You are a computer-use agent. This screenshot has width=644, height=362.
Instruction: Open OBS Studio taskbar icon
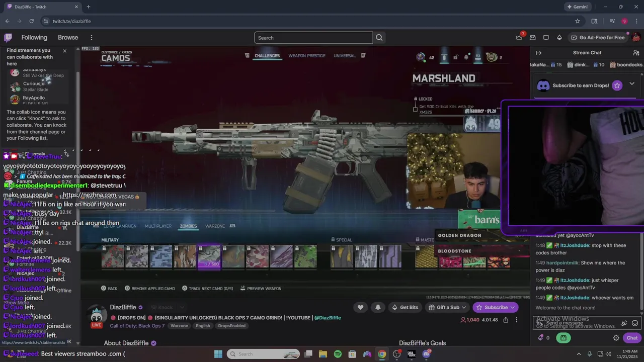tap(397, 354)
